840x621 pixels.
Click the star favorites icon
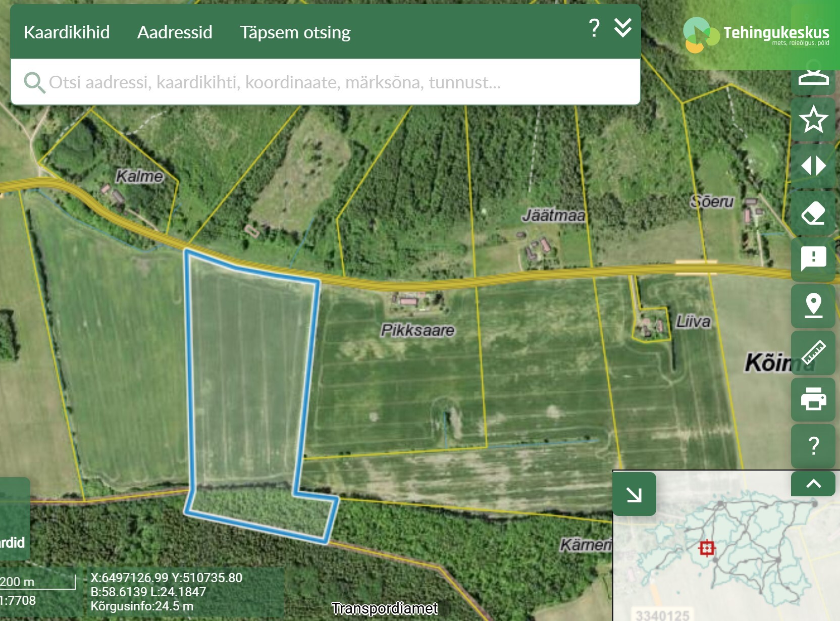point(813,120)
